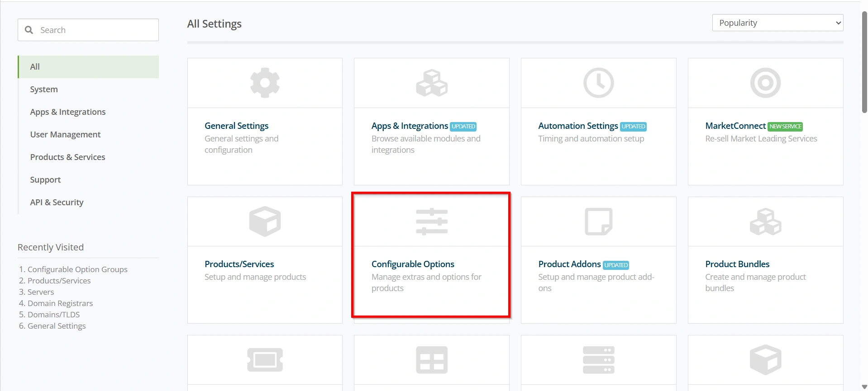The width and height of the screenshot is (868, 391).
Task: Click the table grid icon card
Action: (432, 360)
